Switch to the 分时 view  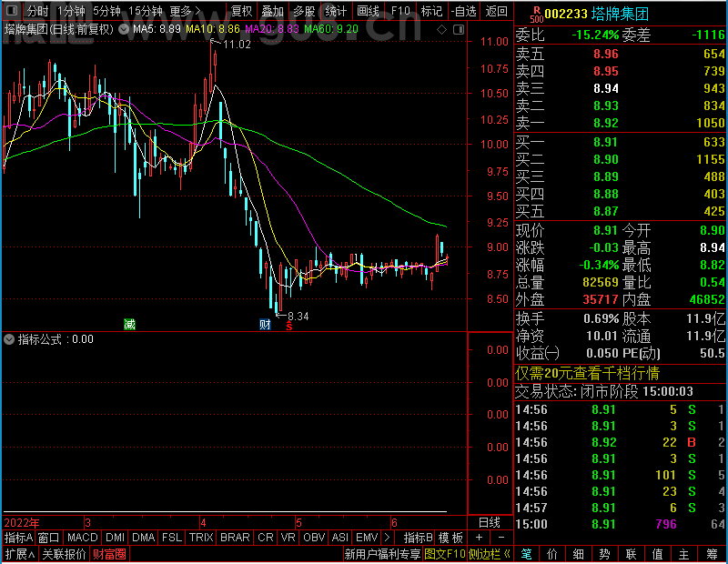[x=37, y=11]
